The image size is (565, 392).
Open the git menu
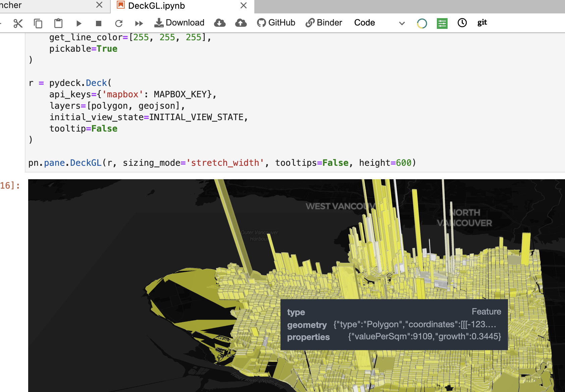[482, 22]
